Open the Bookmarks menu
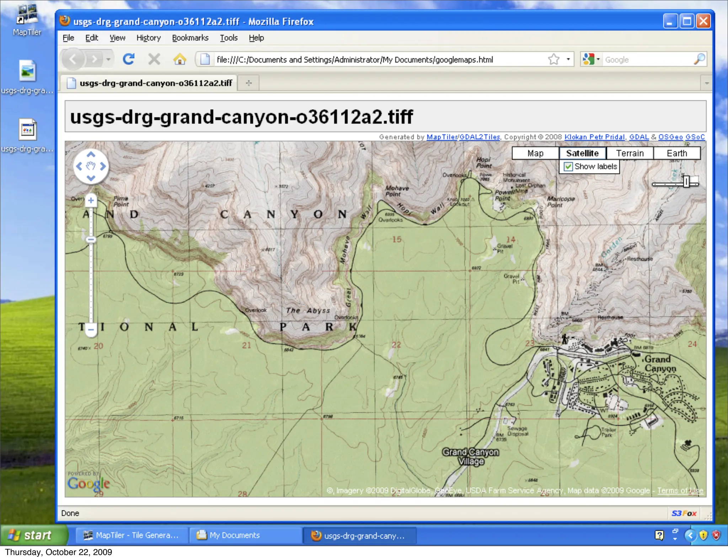This screenshot has height=560, width=728. tap(190, 38)
